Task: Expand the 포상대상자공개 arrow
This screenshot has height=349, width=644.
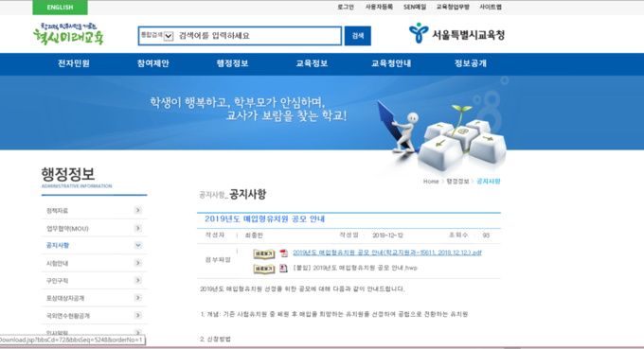Action: click(x=138, y=298)
